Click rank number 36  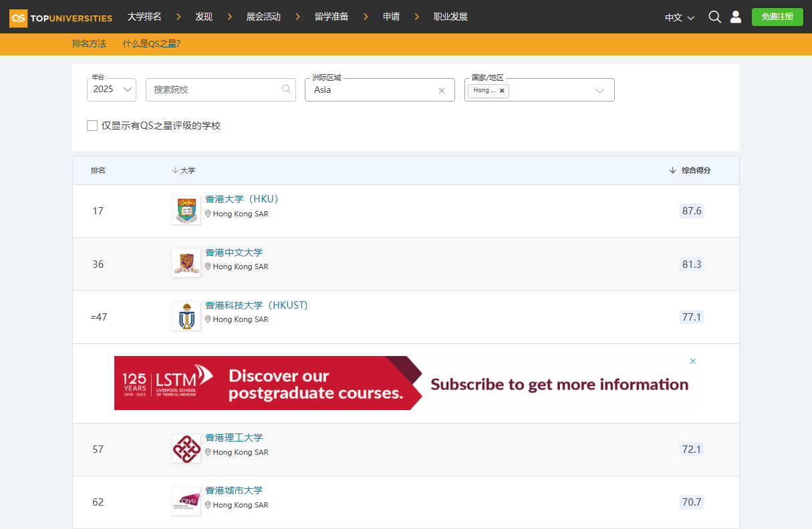[98, 264]
